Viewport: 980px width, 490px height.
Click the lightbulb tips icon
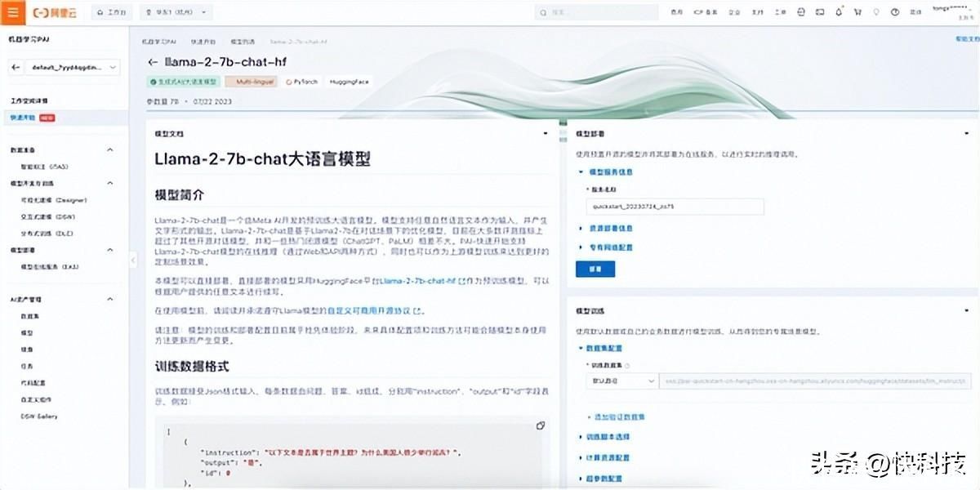[x=876, y=12]
